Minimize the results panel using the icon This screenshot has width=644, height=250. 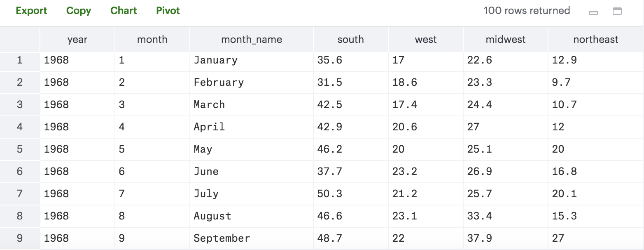click(x=593, y=12)
